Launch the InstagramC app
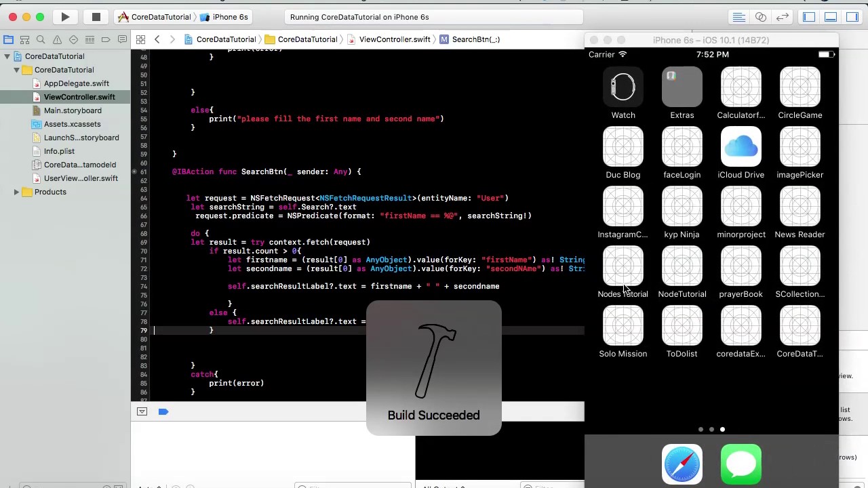 click(623, 206)
